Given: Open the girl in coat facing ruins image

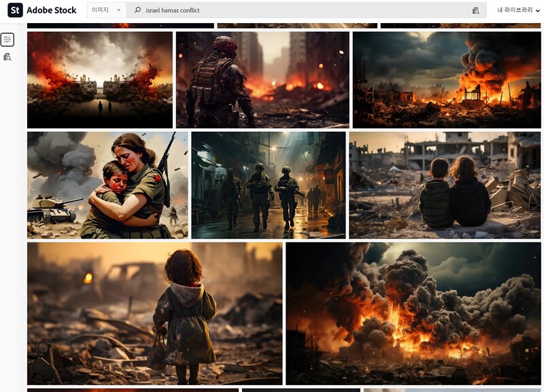Looking at the screenshot, I should (154, 313).
